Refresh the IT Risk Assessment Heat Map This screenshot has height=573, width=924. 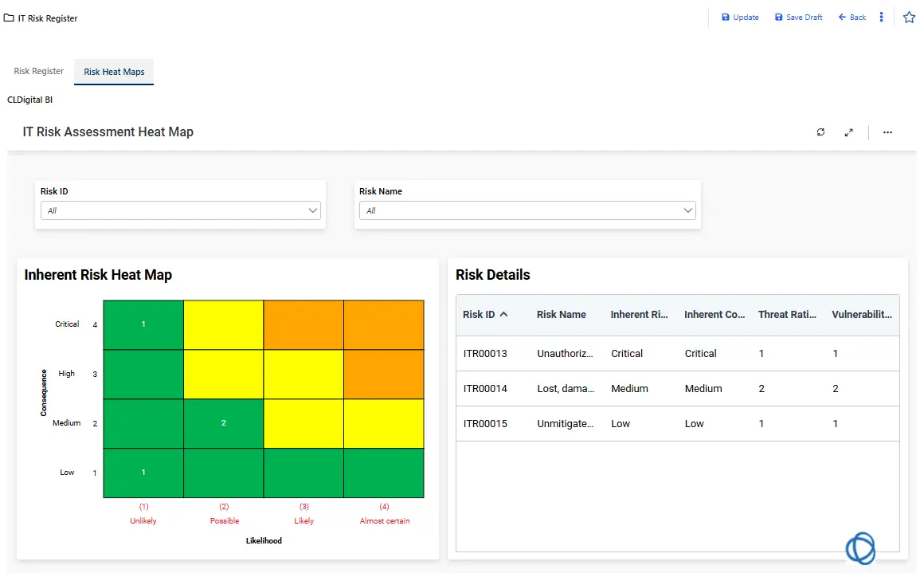(820, 132)
